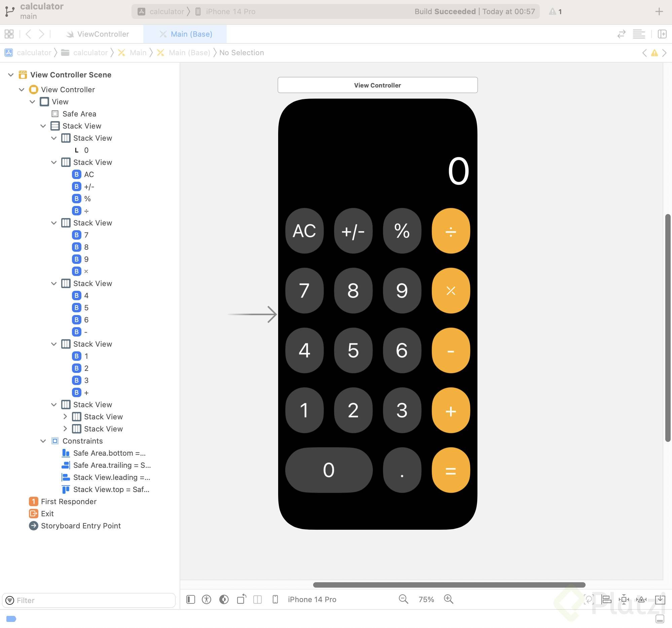Image resolution: width=672 pixels, height=628 pixels.
Task: Jump to previous issue arrow in jump bar
Action: click(645, 53)
